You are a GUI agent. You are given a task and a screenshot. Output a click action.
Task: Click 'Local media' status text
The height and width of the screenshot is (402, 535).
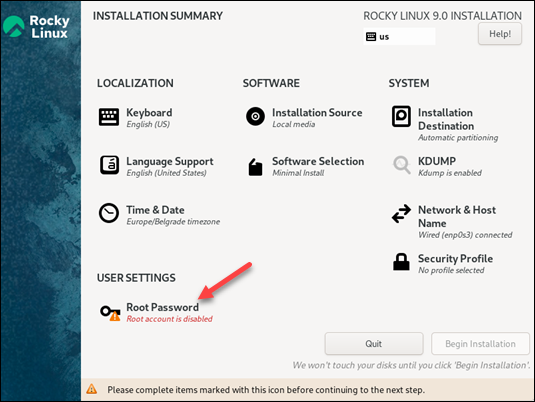(x=293, y=124)
